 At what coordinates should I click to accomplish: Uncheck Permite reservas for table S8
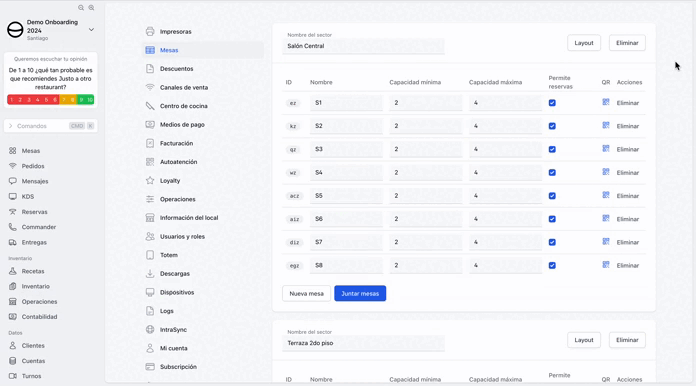point(552,265)
